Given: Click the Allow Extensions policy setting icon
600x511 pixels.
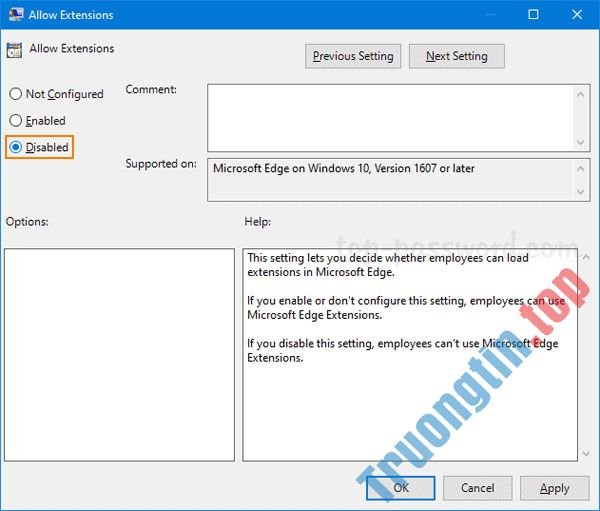Looking at the screenshot, I should (x=14, y=50).
